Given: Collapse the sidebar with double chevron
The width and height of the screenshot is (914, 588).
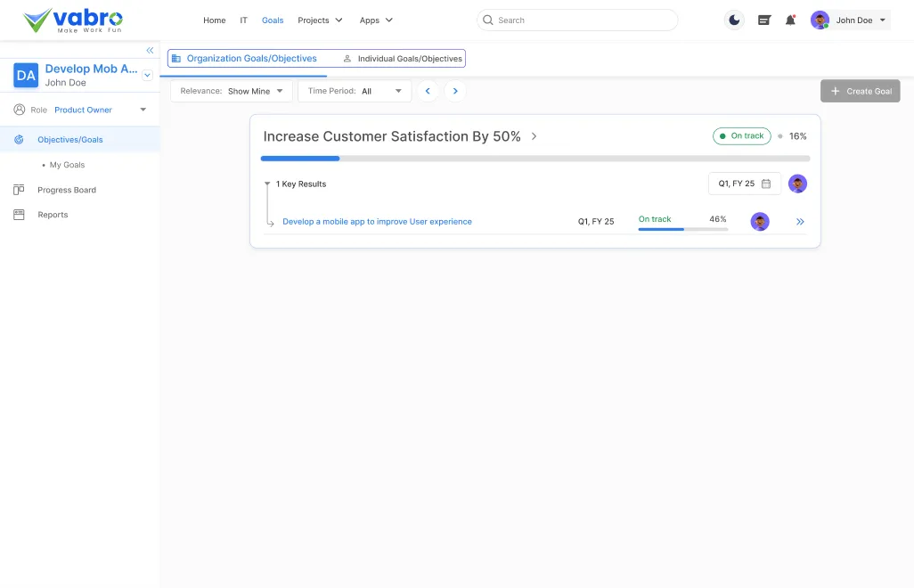Looking at the screenshot, I should 150,51.
